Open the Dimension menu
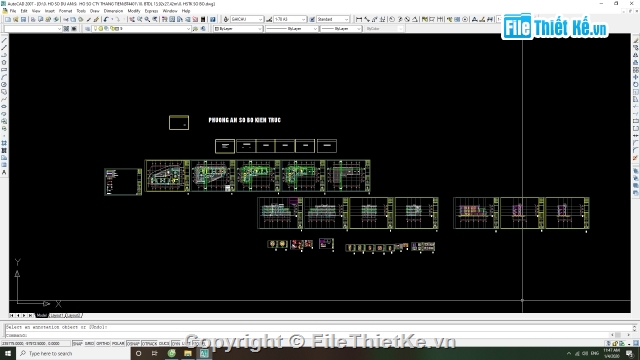 click(113, 11)
